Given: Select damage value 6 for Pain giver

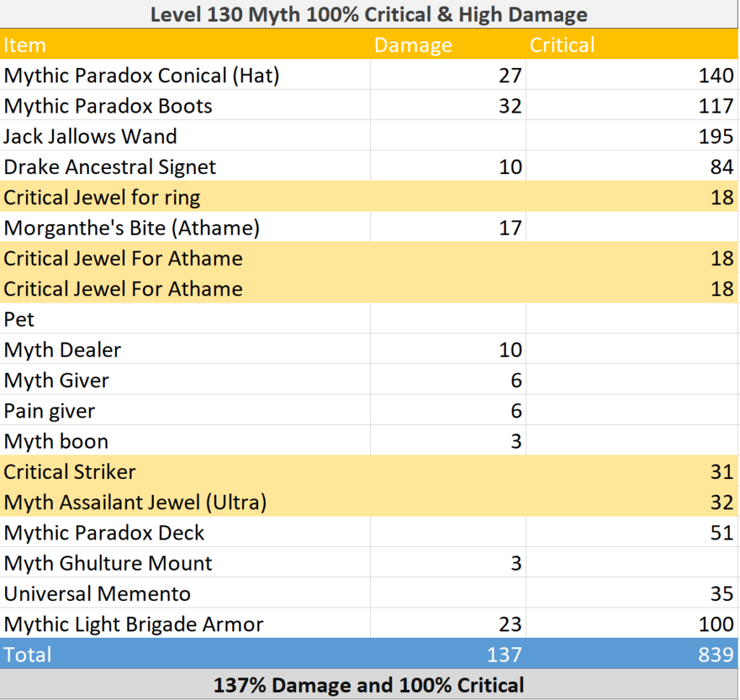Looking at the screenshot, I should click(448, 410).
